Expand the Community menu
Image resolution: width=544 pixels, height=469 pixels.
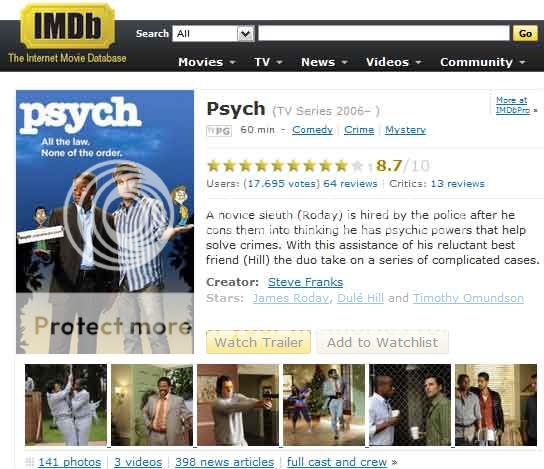tap(483, 62)
